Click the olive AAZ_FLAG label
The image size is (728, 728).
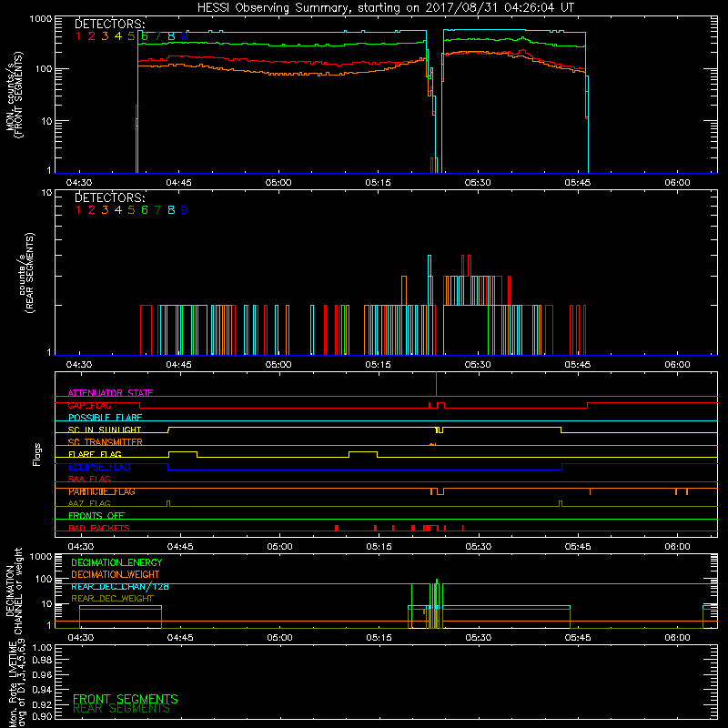click(x=89, y=503)
